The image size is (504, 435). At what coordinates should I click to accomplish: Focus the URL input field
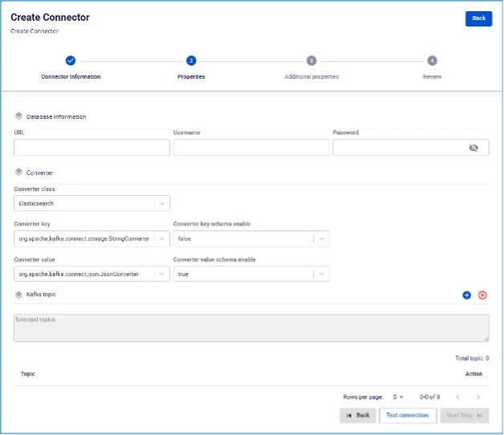91,147
